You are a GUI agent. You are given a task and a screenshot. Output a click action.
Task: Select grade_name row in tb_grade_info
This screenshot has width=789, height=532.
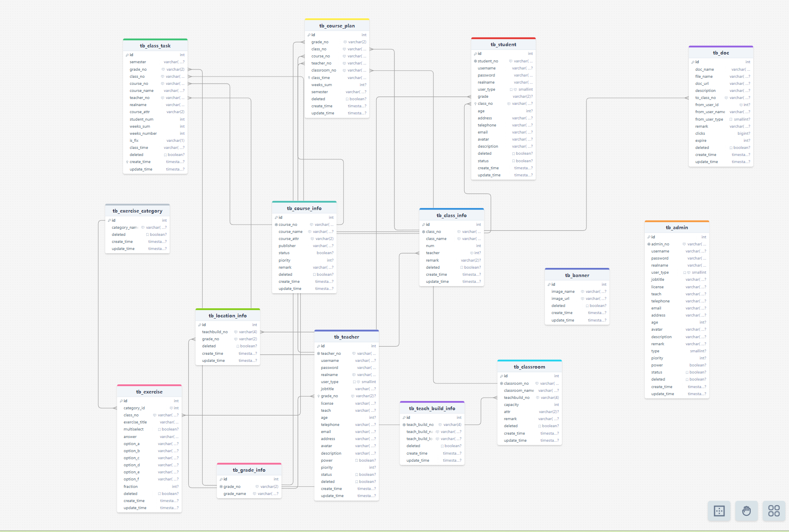[x=235, y=494]
